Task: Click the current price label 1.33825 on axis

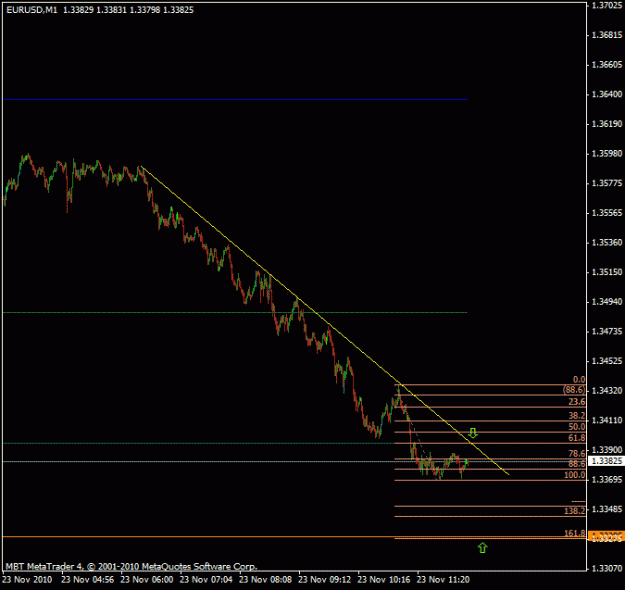Action: pos(607,461)
